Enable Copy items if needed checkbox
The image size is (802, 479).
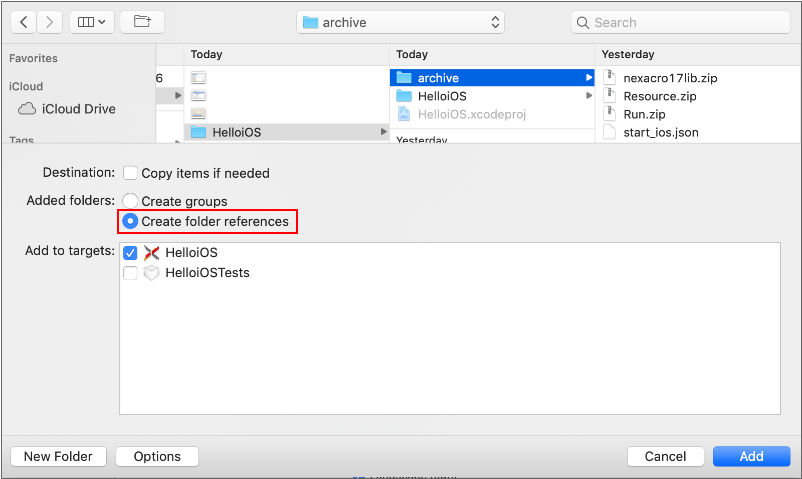[x=130, y=173]
